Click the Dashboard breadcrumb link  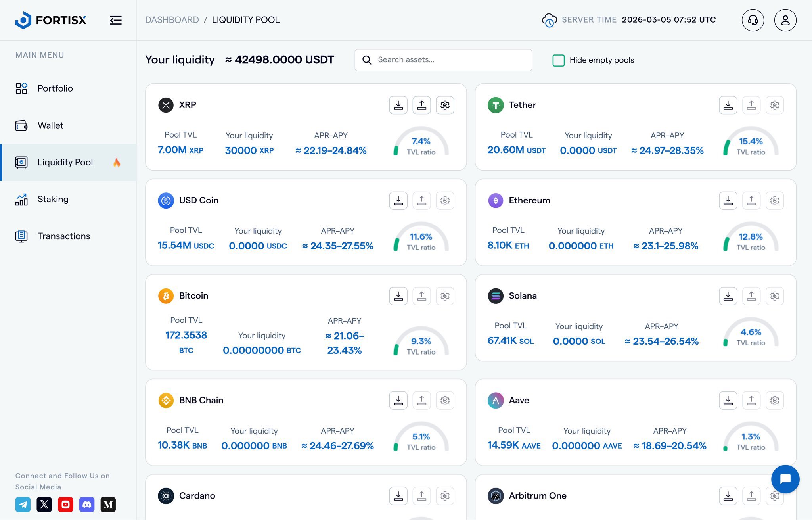172,20
